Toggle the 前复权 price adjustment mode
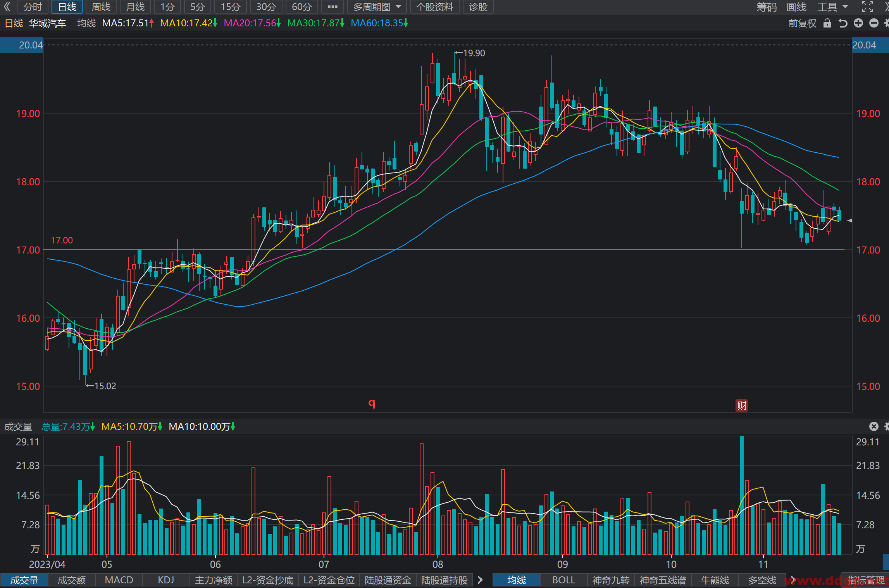Viewport: 889px width, 588px height. click(802, 23)
